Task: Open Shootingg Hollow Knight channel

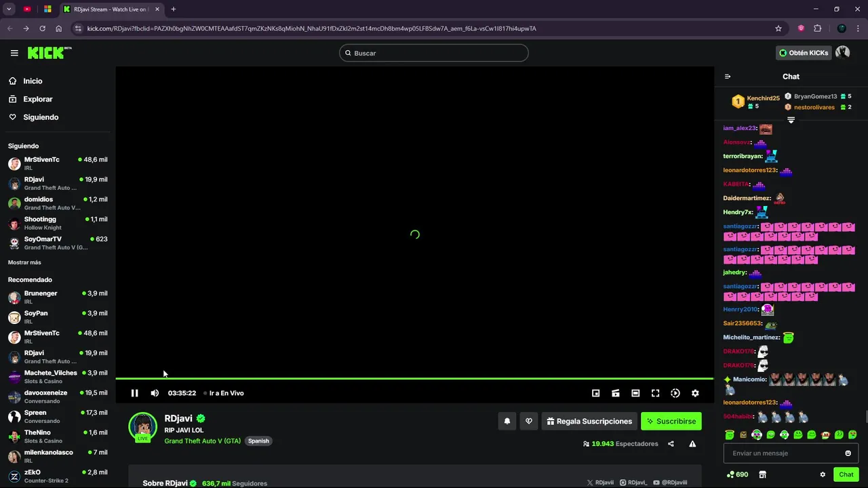Action: (58, 223)
